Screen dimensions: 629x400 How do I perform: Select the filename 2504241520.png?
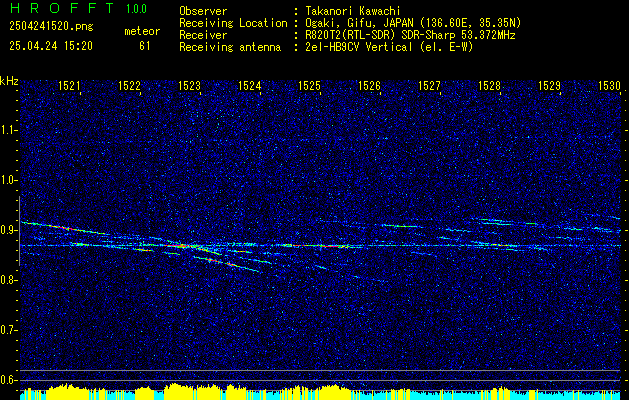(x=51, y=27)
